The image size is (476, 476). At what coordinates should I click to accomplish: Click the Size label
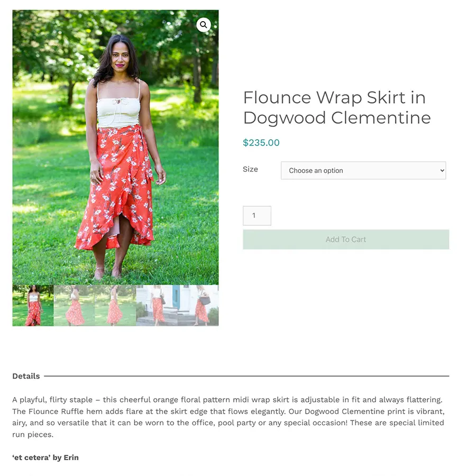(251, 169)
